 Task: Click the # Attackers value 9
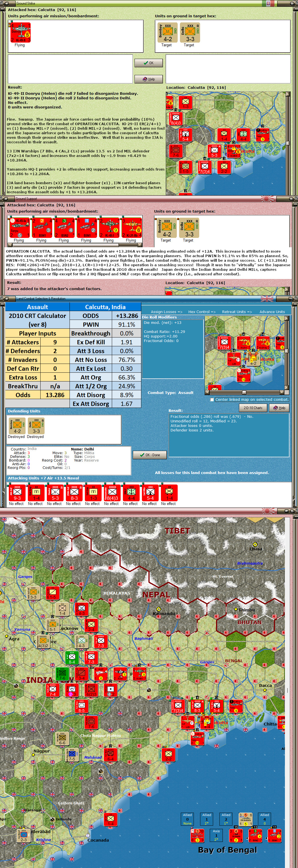coord(55,342)
